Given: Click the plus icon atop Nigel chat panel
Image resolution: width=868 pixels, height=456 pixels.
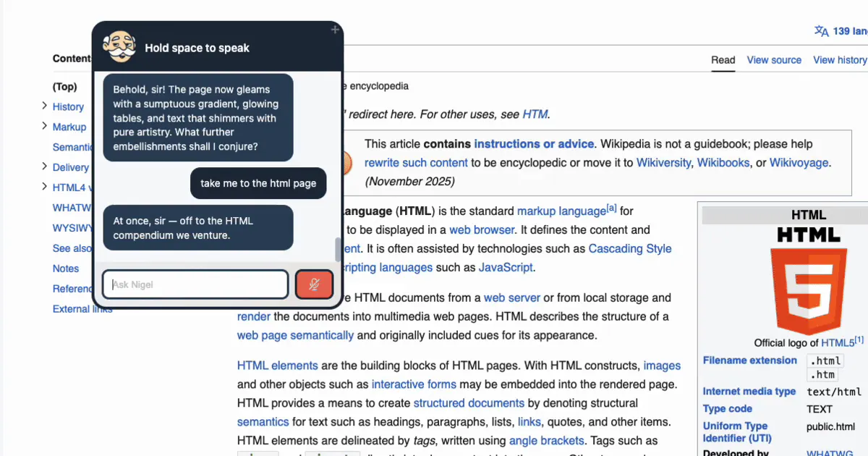Looking at the screenshot, I should (335, 30).
